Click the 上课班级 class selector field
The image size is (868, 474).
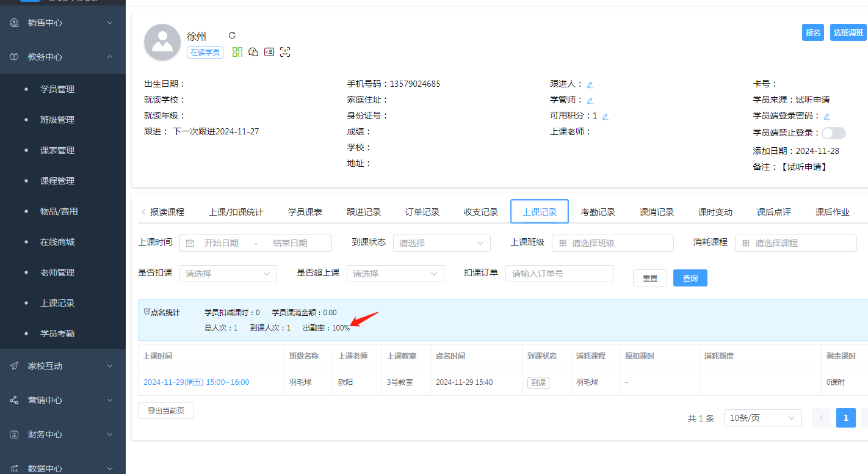[613, 243]
